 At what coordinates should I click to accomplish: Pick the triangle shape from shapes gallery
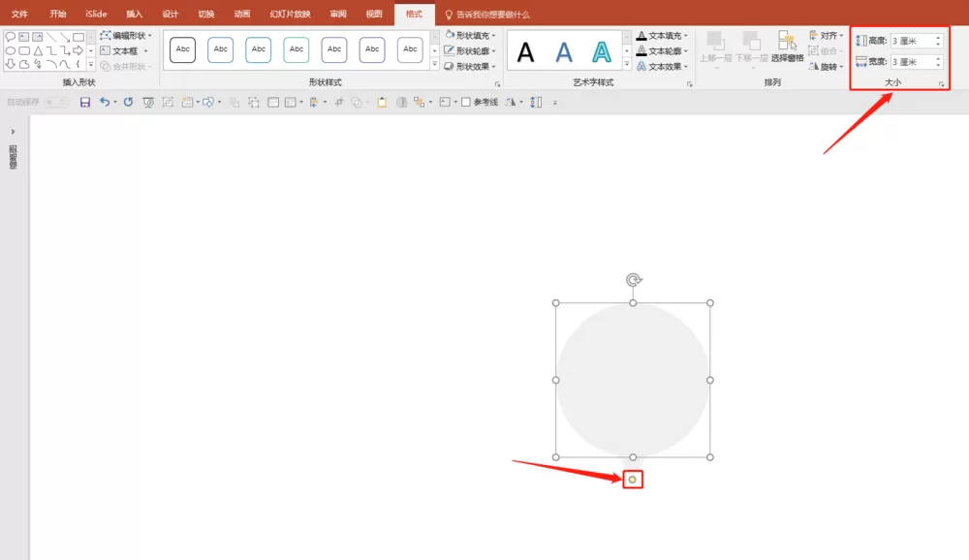click(38, 50)
